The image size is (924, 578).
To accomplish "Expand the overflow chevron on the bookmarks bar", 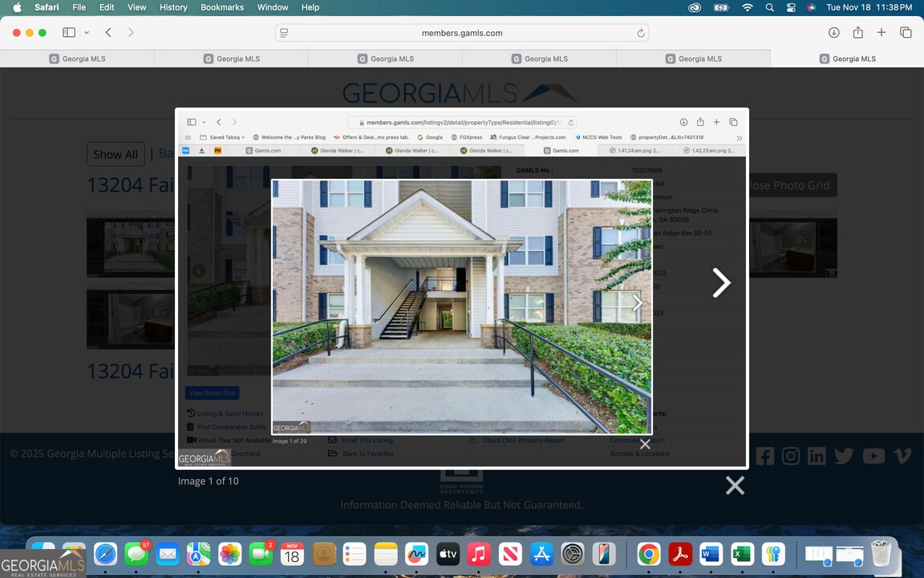I will point(738,137).
